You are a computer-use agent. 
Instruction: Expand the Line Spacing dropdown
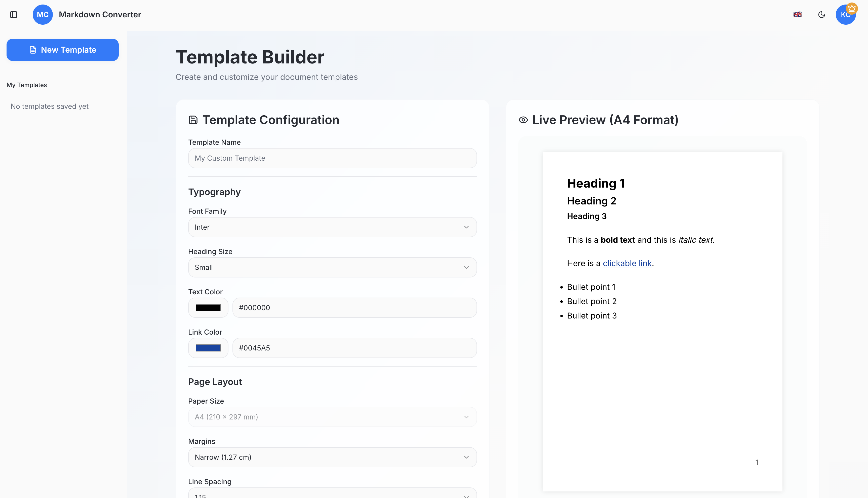pyautogui.click(x=332, y=494)
